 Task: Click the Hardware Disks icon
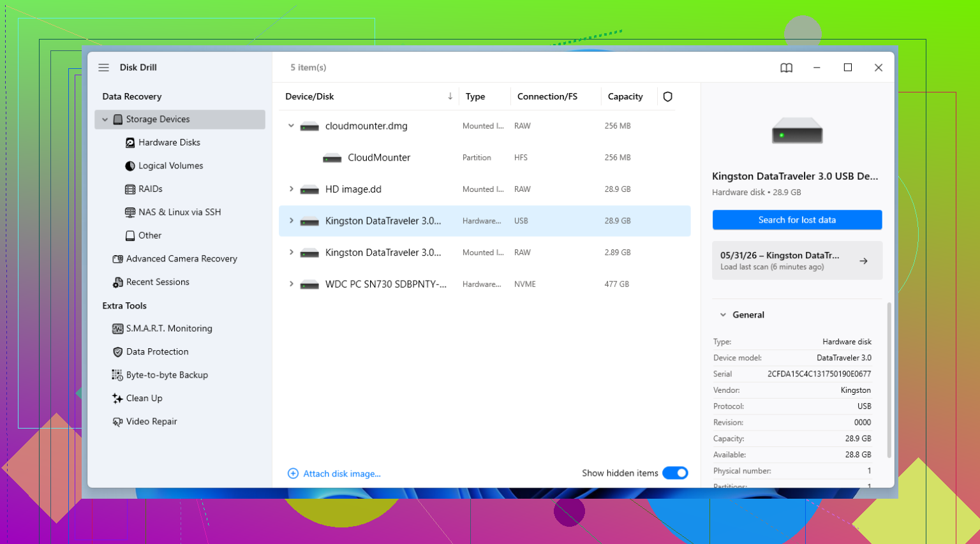[130, 143]
